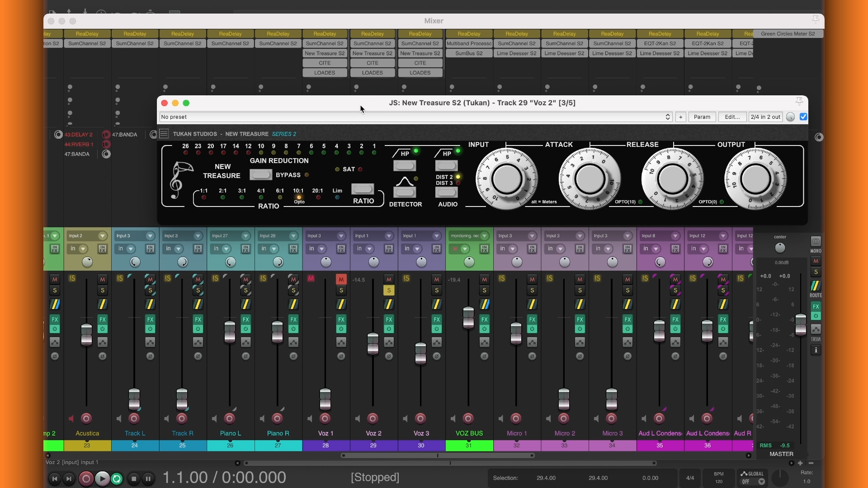Screen dimensions: 868x488
Task: Click the MONO button on master
Action: (x=816, y=242)
